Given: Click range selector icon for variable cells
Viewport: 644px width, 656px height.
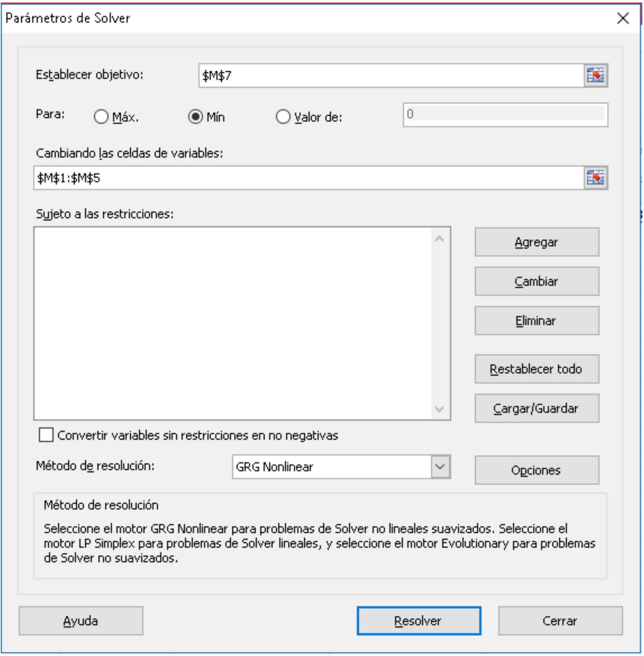Looking at the screenshot, I should click(x=595, y=178).
